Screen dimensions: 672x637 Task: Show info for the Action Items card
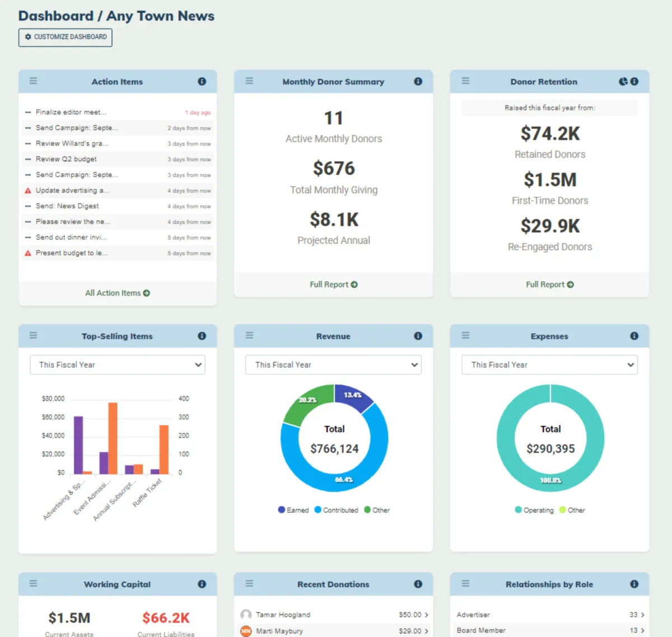(202, 81)
